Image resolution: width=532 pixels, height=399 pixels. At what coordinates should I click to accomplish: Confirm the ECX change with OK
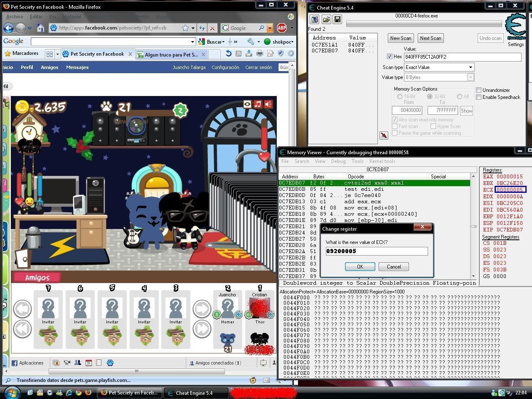click(x=360, y=267)
